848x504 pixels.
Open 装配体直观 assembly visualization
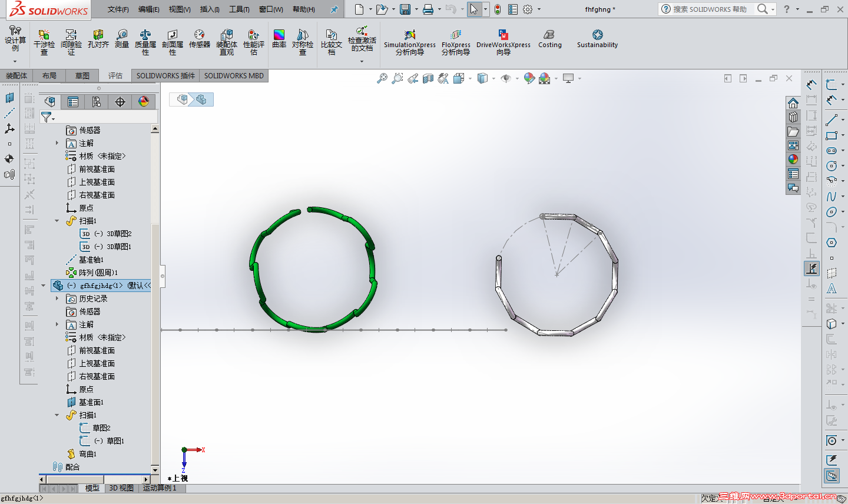(x=227, y=42)
